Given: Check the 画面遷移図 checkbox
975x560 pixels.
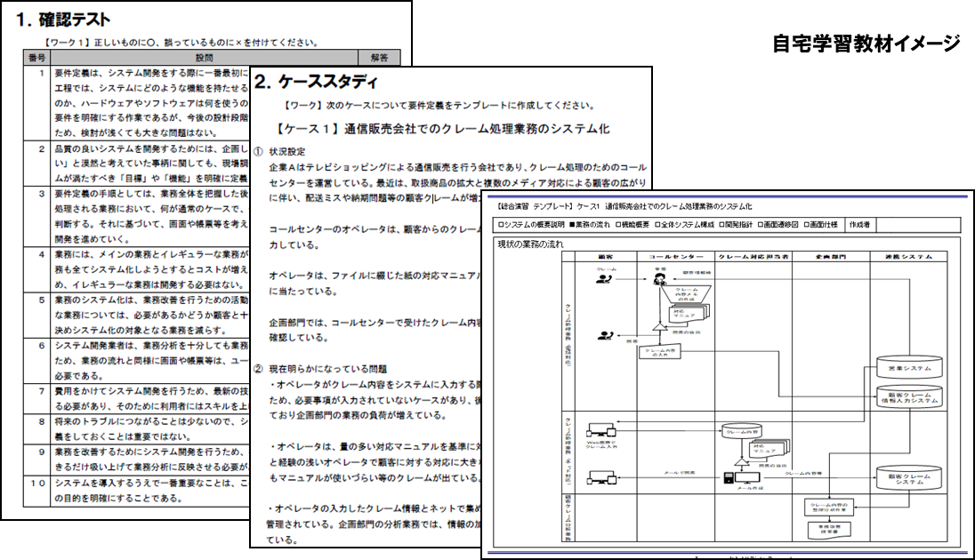Looking at the screenshot, I should tap(761, 224).
